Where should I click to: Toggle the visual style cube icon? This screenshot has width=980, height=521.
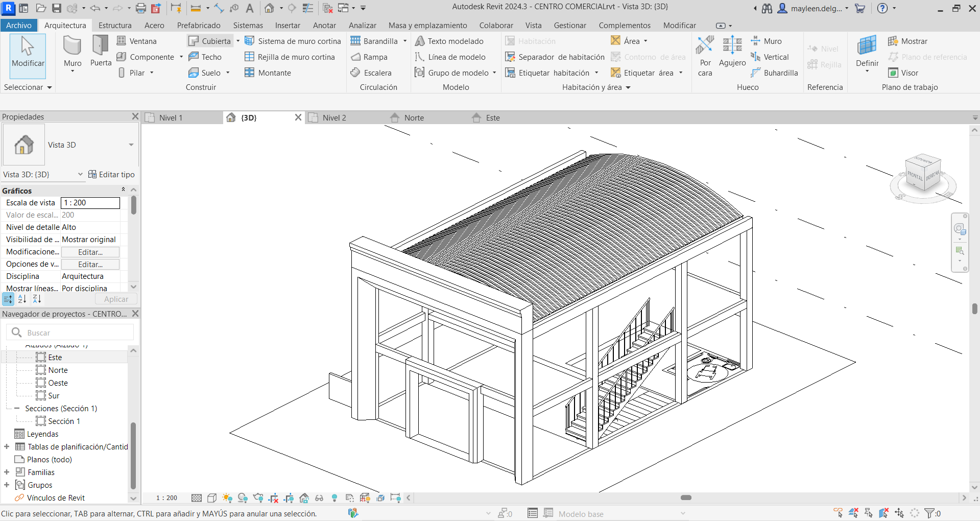(212, 498)
